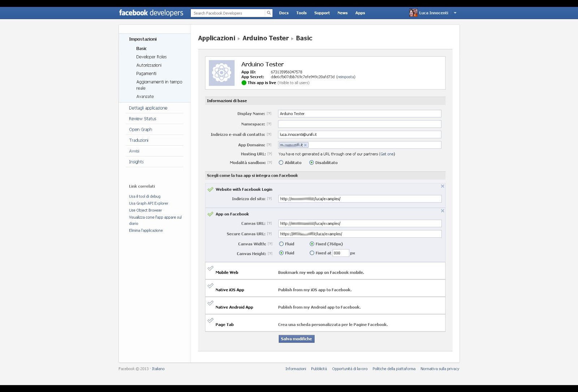Click the reimposta link beside App Secret
This screenshot has height=392, width=578.
345,77
